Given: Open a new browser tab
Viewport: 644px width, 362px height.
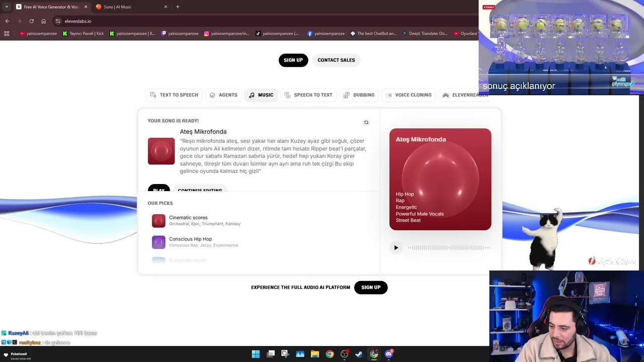Looking at the screenshot, I should (x=178, y=7).
